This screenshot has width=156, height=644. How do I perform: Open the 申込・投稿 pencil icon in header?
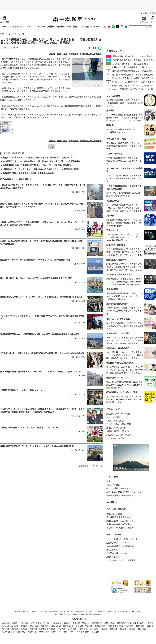click(4, 19)
